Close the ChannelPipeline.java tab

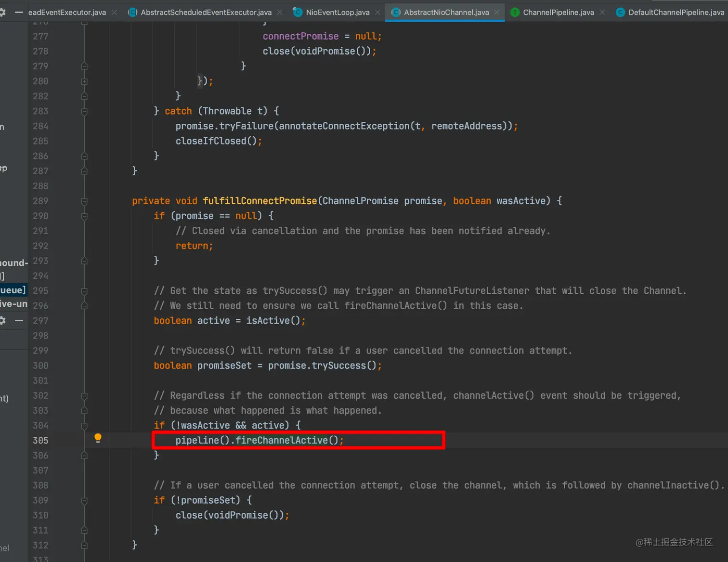(602, 12)
